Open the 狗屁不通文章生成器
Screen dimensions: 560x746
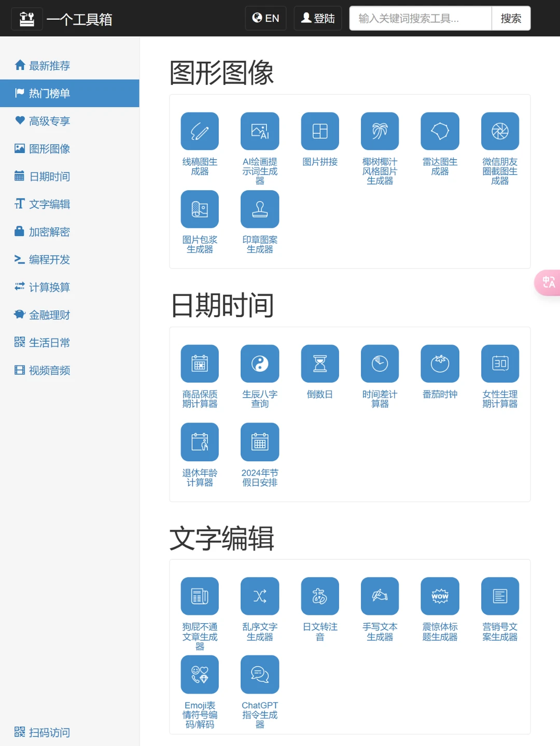click(x=200, y=596)
